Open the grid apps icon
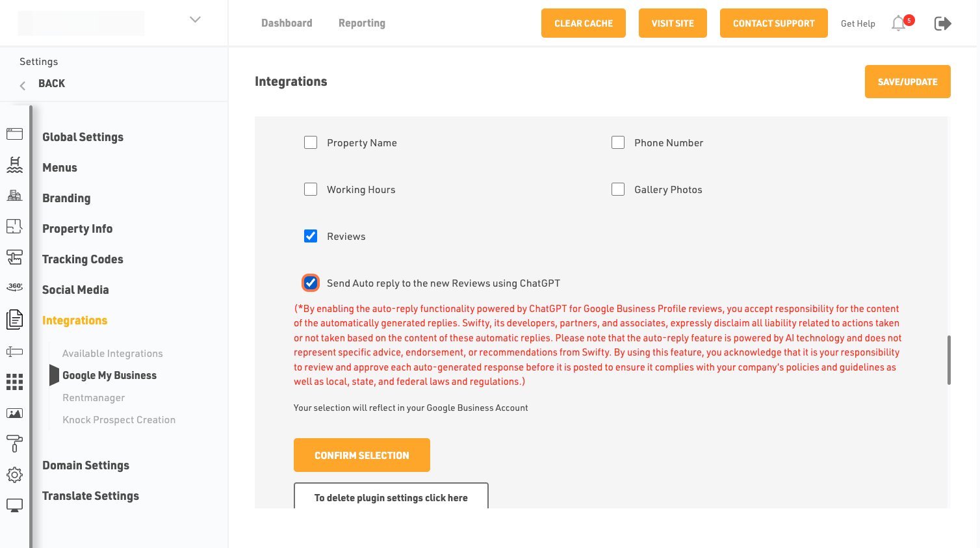 14,382
